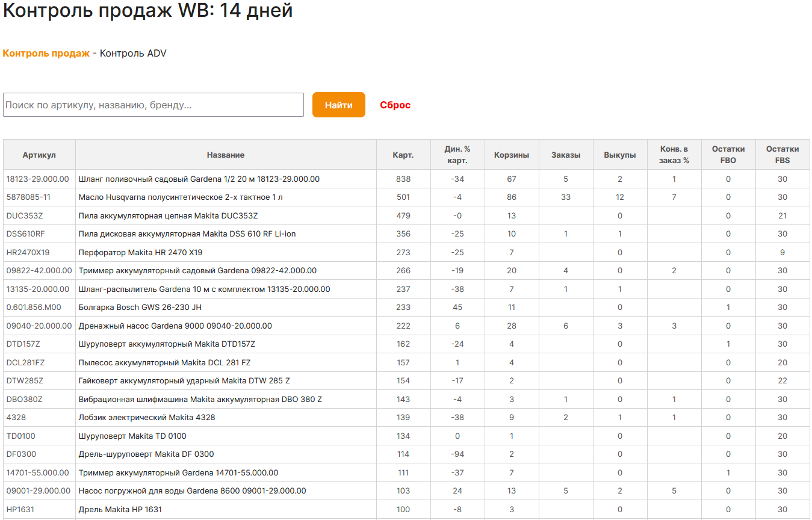Select article 5878085-11
812x520 pixels.
(x=29, y=197)
